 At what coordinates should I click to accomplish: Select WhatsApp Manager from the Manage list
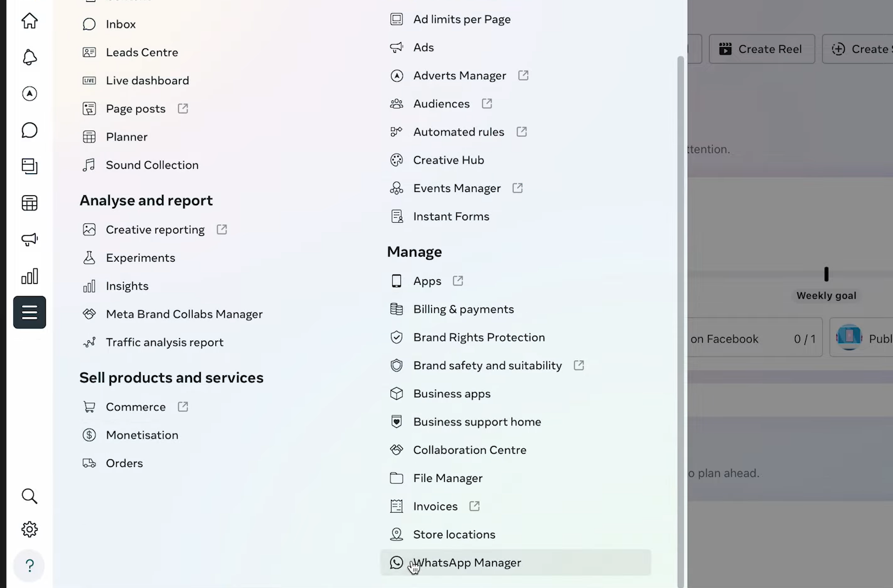pos(467,563)
